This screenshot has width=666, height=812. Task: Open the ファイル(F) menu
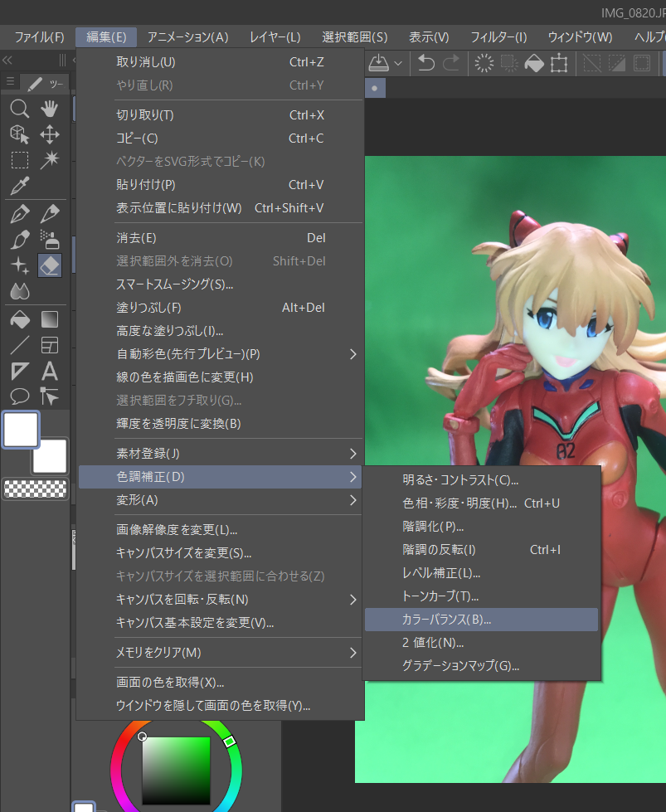pyautogui.click(x=39, y=37)
